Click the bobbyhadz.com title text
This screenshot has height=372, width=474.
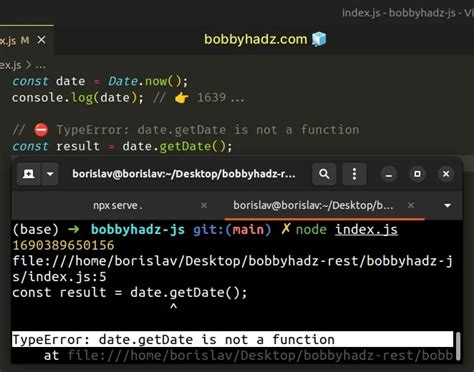pyautogui.click(x=256, y=39)
